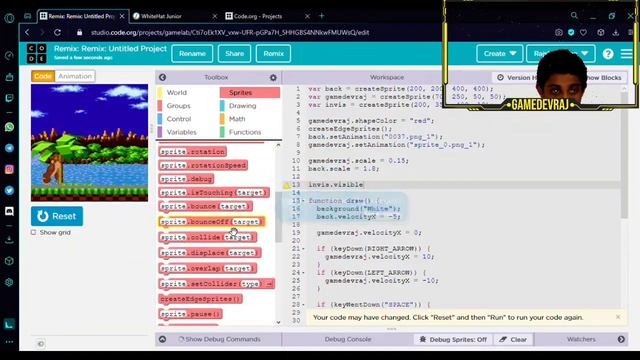This screenshot has width=640, height=360.
Task: Enable the Show grid checkbox
Action: point(33,232)
